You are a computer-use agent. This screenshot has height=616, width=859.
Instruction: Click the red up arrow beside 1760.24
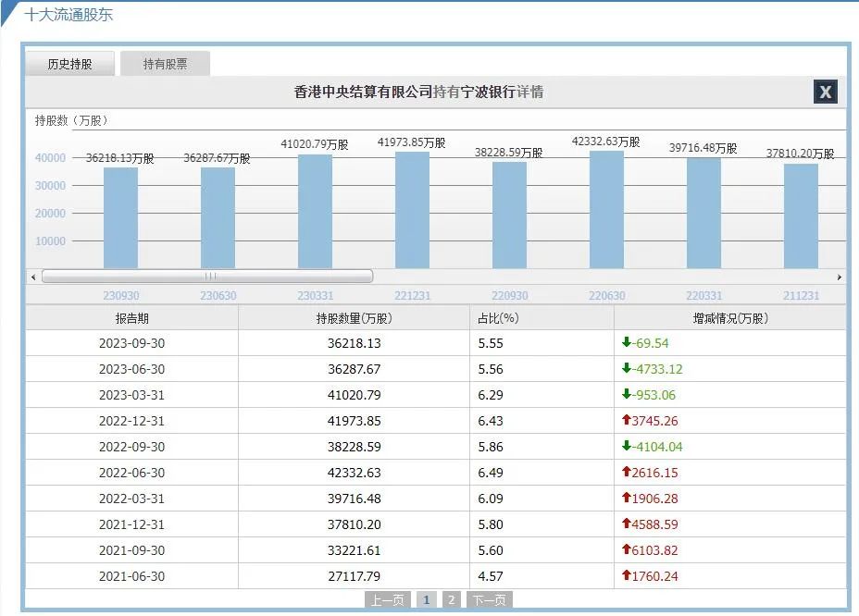[627, 575]
